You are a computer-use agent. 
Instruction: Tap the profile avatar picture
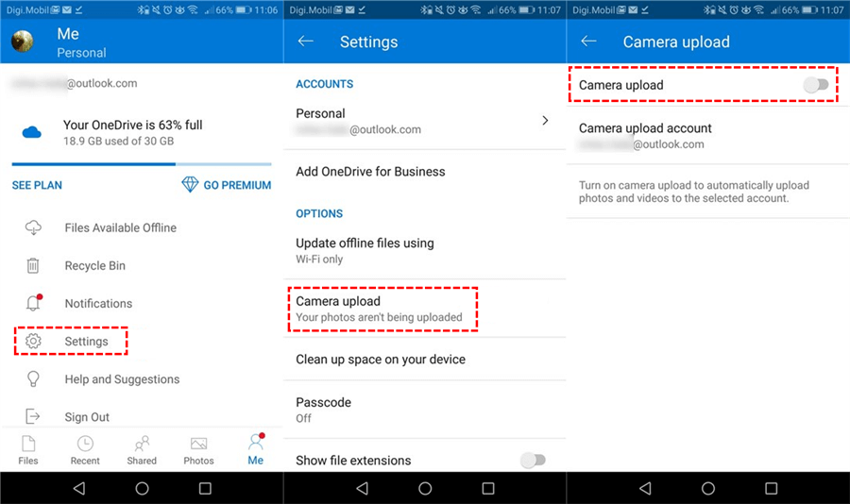[23, 42]
